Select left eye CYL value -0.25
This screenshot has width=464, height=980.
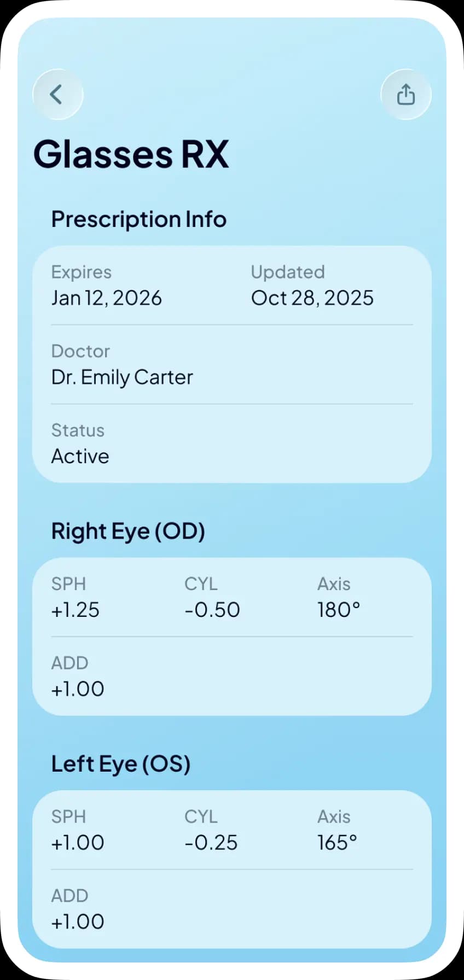tap(211, 843)
